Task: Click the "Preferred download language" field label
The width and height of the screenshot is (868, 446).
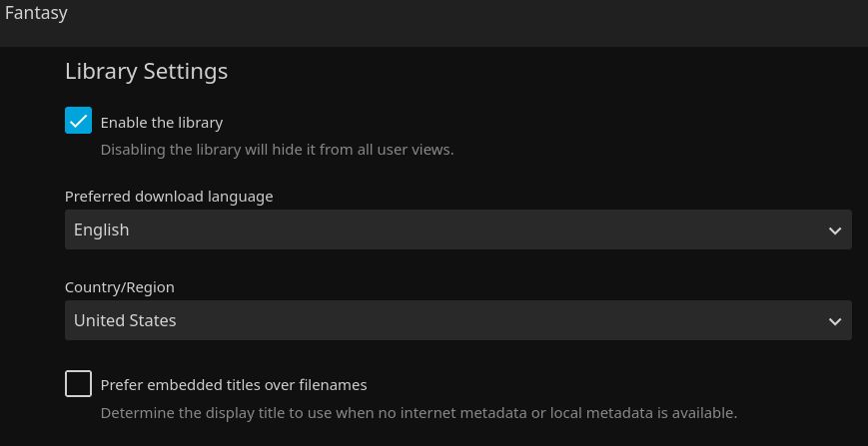Action: [169, 197]
